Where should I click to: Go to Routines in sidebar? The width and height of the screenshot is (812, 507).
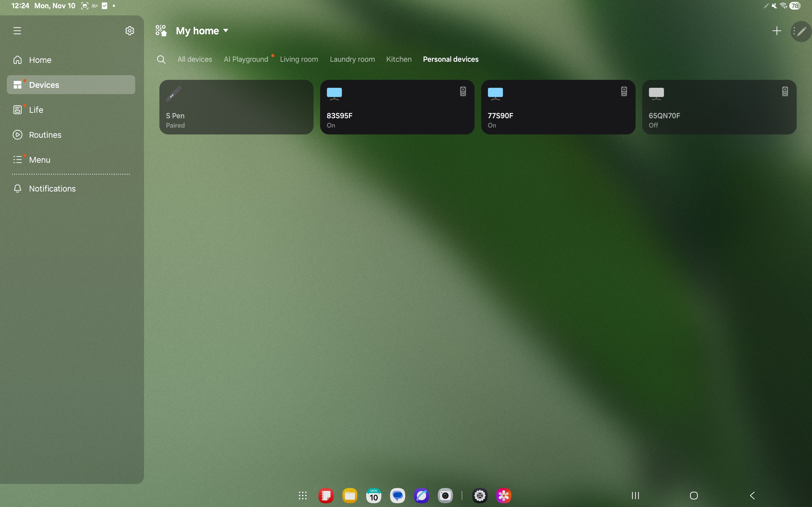45,135
